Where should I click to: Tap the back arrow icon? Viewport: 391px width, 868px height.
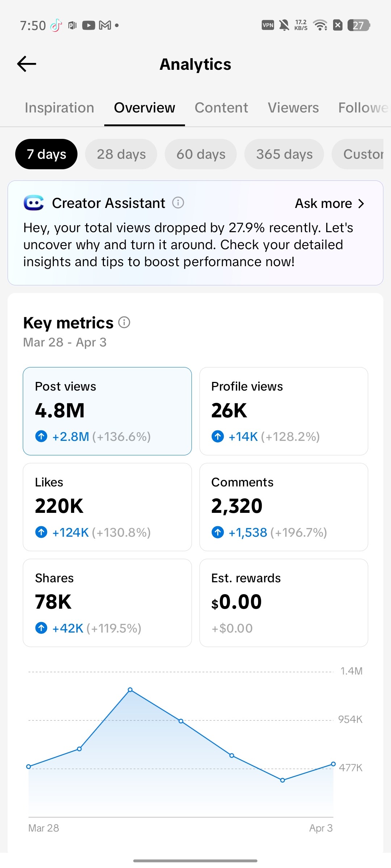(x=27, y=64)
